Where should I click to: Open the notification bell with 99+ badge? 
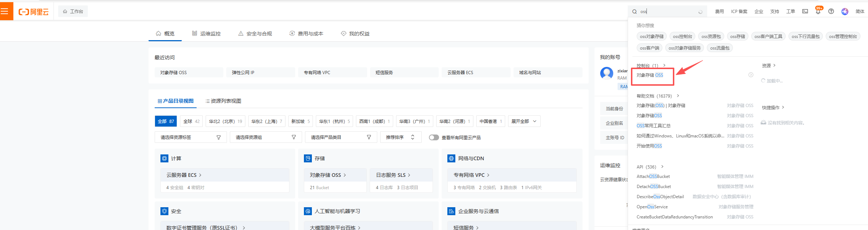click(818, 12)
